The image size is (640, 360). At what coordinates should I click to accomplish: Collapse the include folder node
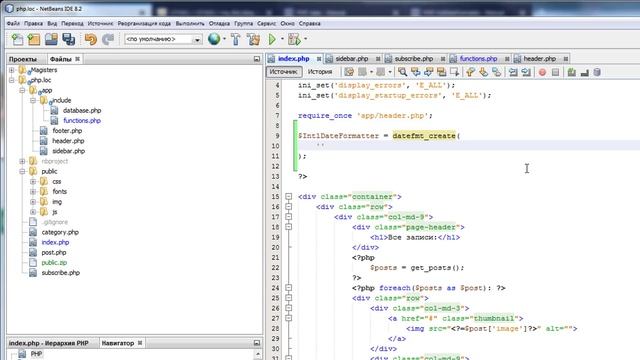(33, 100)
